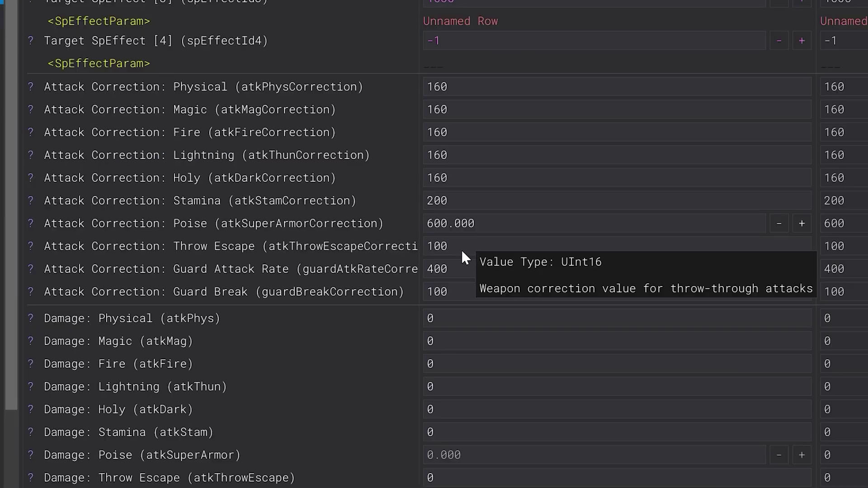
Task: Click help icon next to Damage: Magic
Action: (x=31, y=341)
